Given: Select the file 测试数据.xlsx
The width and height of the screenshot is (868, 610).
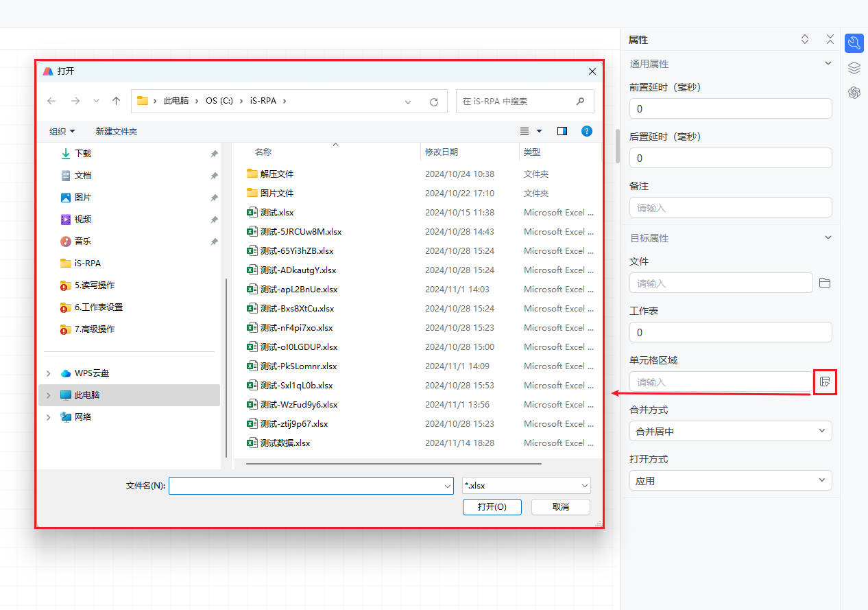Looking at the screenshot, I should coord(285,443).
